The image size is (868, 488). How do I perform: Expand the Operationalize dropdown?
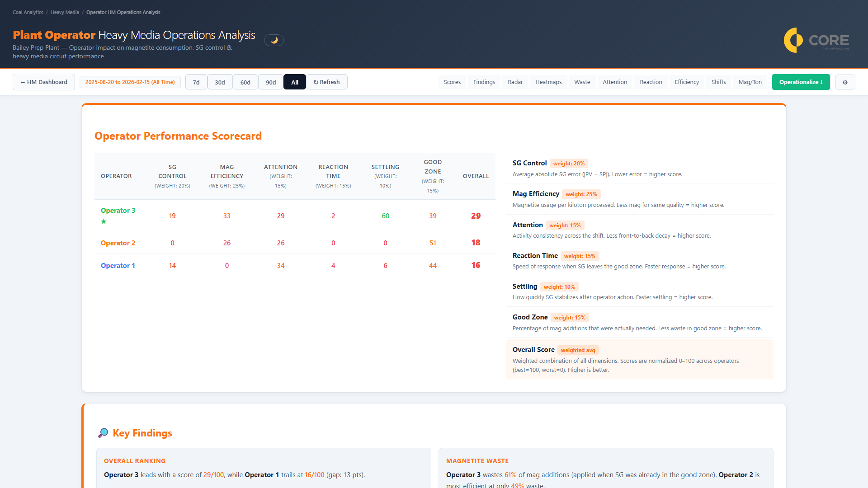801,82
